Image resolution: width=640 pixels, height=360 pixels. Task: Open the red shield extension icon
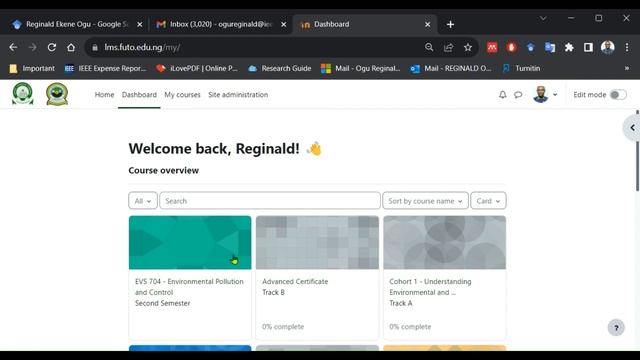(x=511, y=47)
